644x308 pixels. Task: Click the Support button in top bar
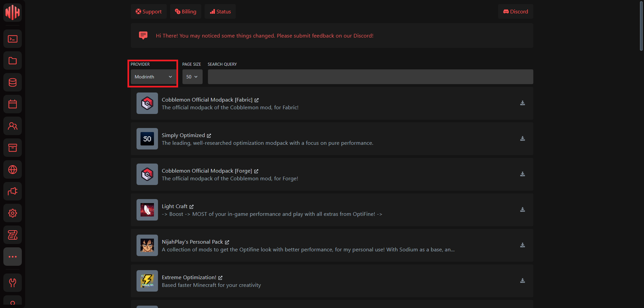click(149, 11)
